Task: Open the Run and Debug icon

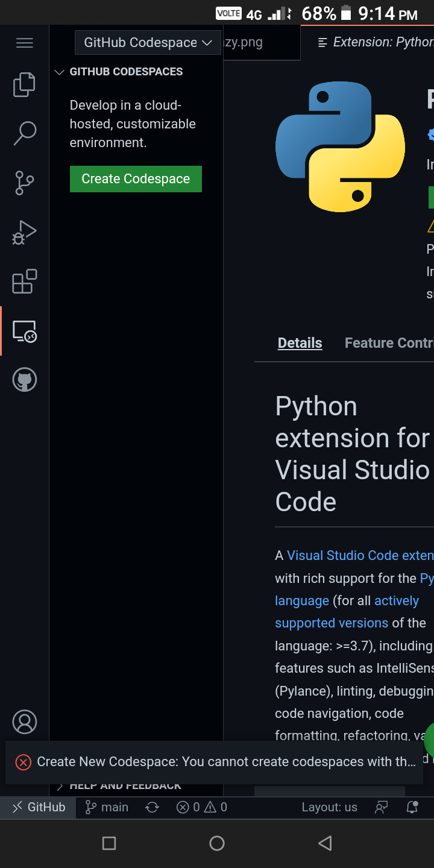Action: pyautogui.click(x=24, y=231)
